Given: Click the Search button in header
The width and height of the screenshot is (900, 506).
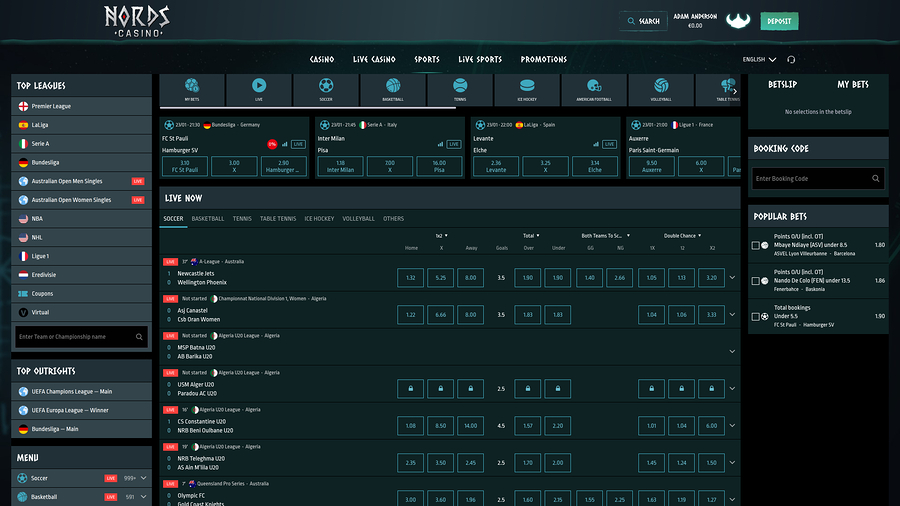Looking at the screenshot, I should pos(643,21).
